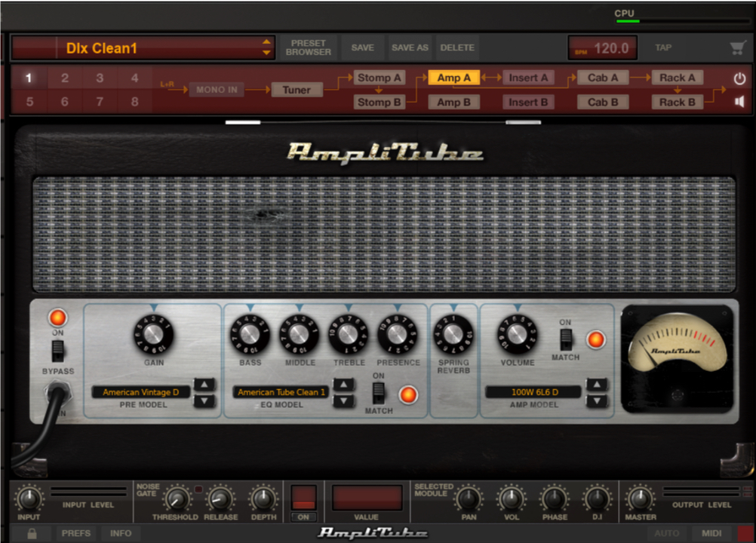Open the Cab A module

(603, 78)
